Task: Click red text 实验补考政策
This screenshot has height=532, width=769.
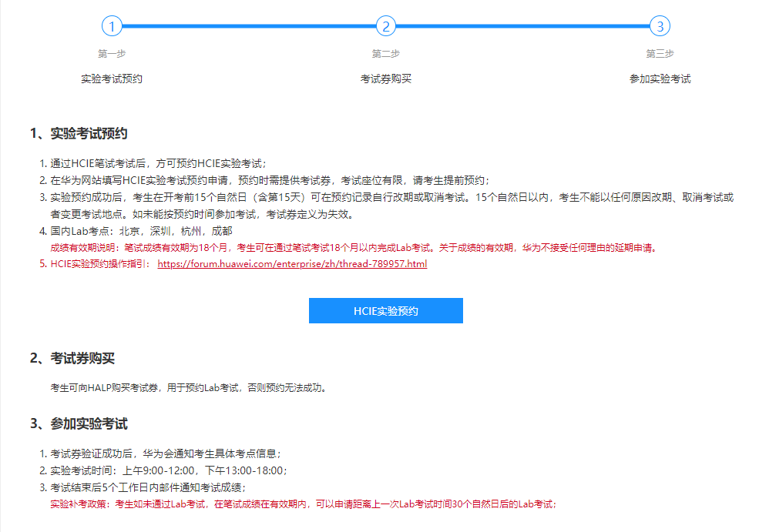Action: [304, 504]
